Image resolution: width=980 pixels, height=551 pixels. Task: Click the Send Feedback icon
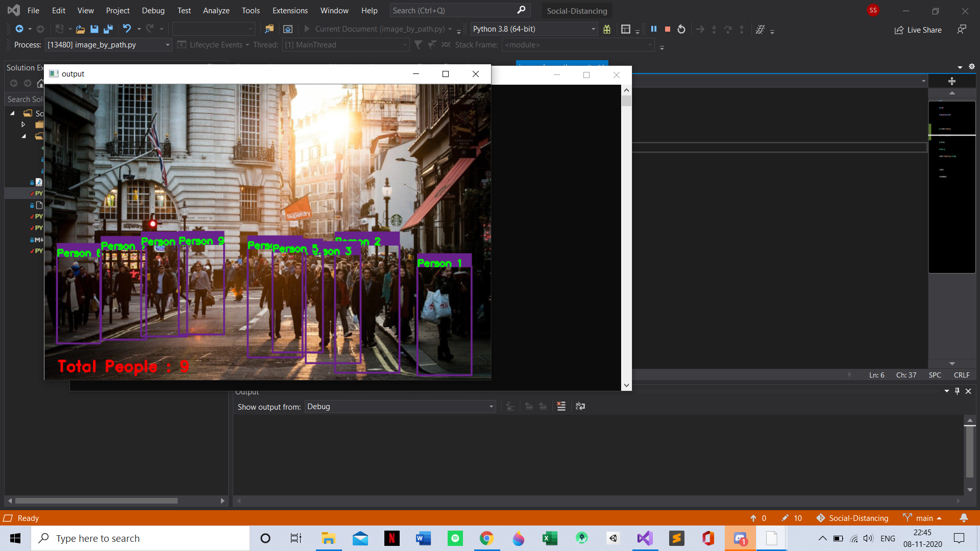tap(962, 29)
